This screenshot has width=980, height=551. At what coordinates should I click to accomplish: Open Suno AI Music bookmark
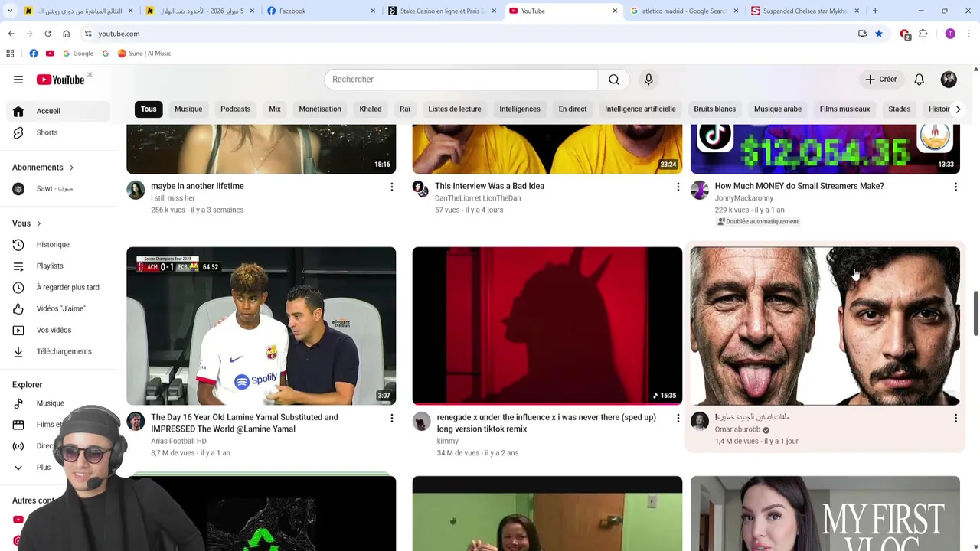[x=144, y=54]
